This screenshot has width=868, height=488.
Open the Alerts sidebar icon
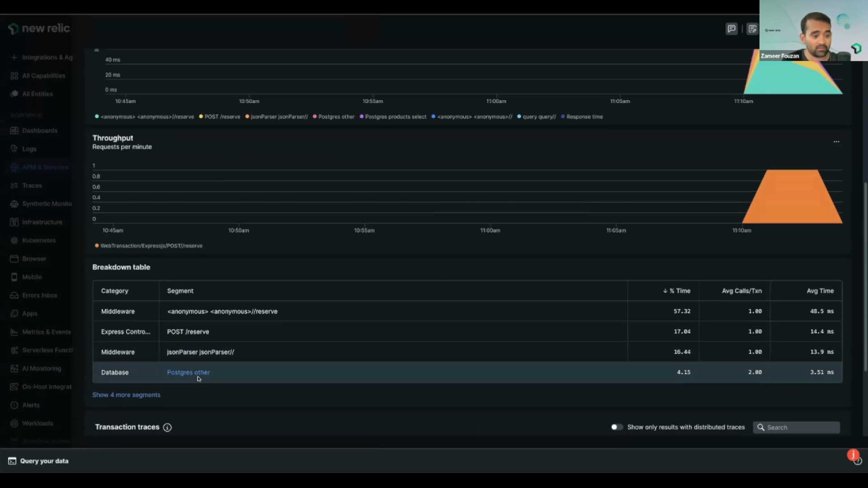(x=14, y=405)
